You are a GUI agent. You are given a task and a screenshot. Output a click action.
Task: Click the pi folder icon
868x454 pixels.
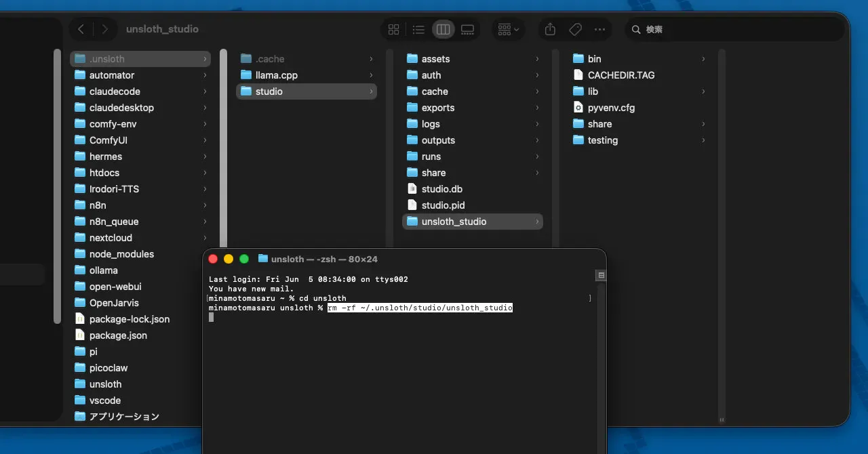(80, 352)
